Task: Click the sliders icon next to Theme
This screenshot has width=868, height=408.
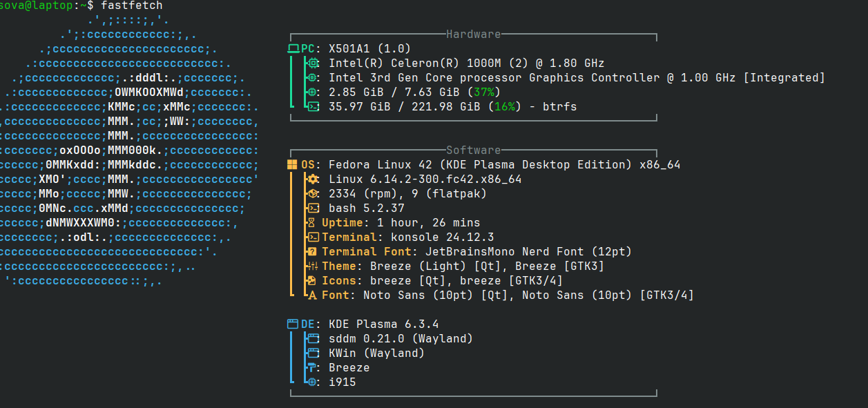Action: tap(312, 266)
